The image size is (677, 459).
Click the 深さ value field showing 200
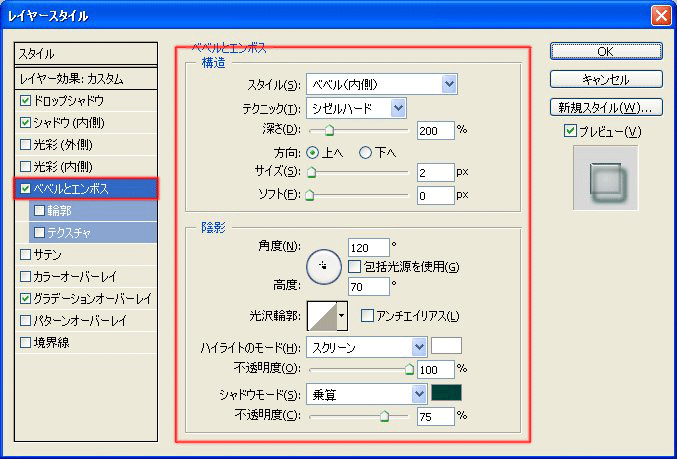pos(436,130)
